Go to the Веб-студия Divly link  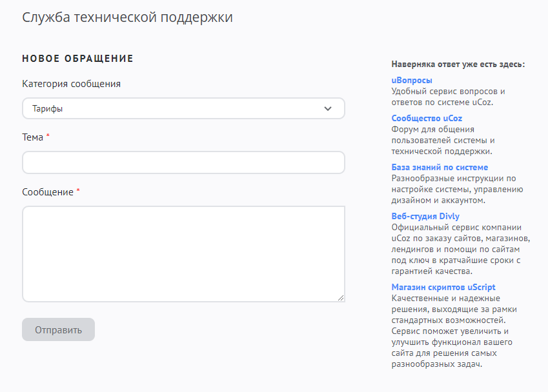[x=425, y=216]
